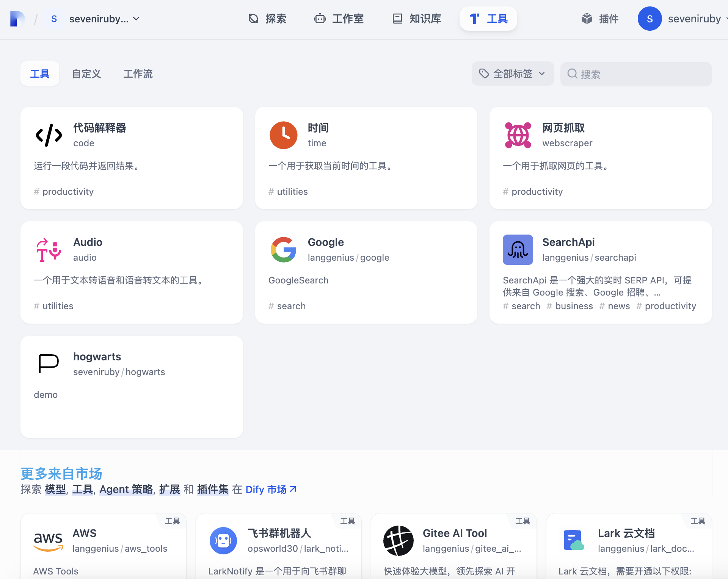Click the Dify logo icon

coord(17,19)
